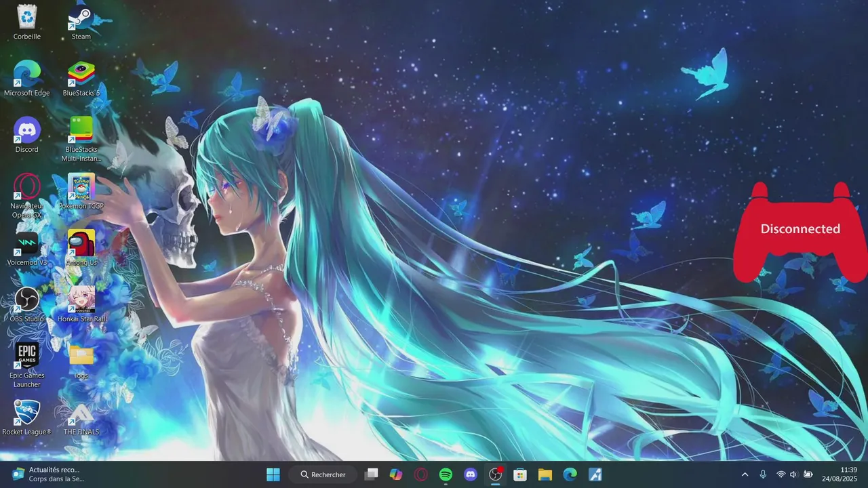The width and height of the screenshot is (868, 488).
Task: Open the clock showing 11:39
Action: (840, 474)
